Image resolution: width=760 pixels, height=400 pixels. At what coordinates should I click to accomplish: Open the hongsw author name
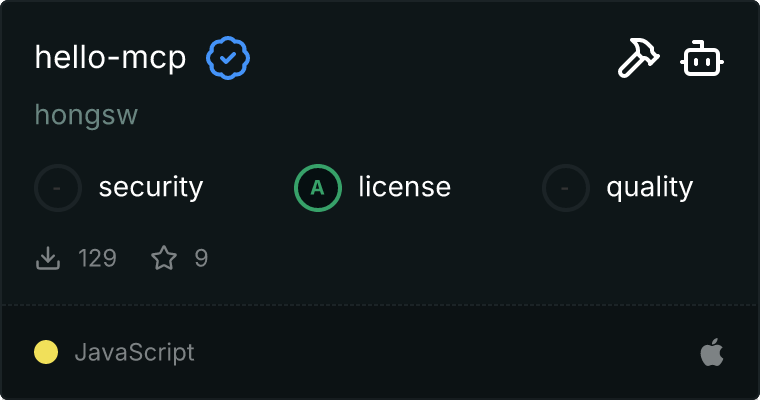click(86, 115)
